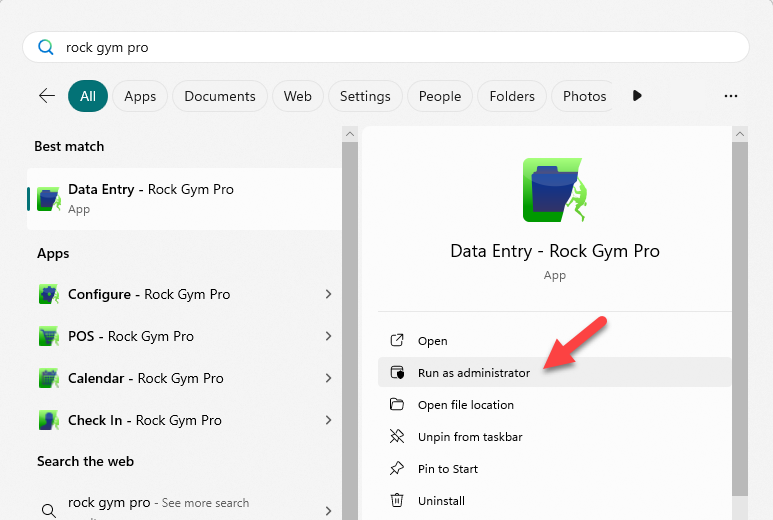The height and width of the screenshot is (520, 773).
Task: Show more filters with play arrow
Action: click(x=637, y=96)
